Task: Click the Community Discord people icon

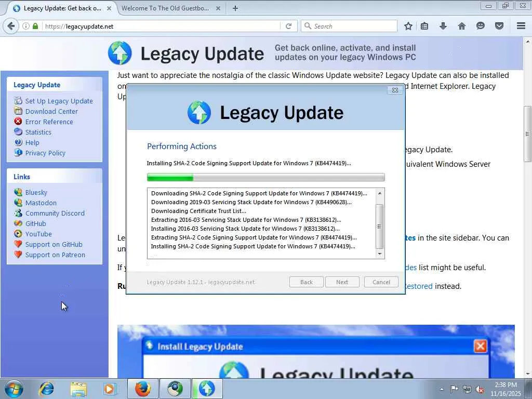Action: pos(18,213)
